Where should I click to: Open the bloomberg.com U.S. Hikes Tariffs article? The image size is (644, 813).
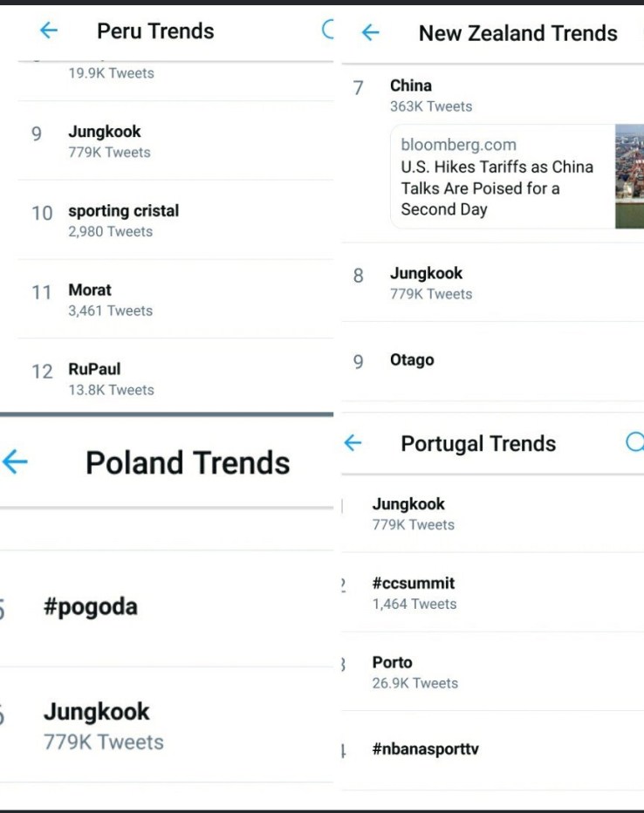(x=497, y=177)
